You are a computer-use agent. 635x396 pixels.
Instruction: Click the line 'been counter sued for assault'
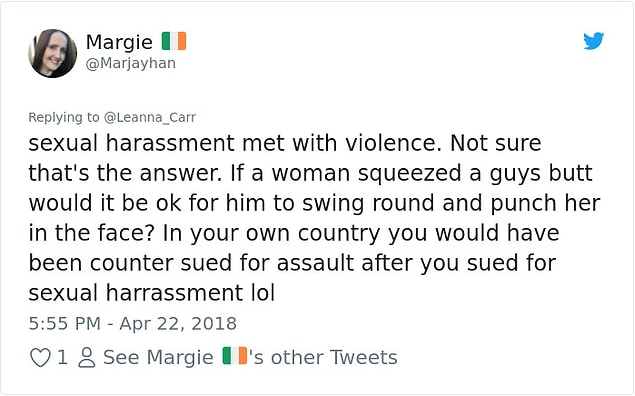click(292, 263)
